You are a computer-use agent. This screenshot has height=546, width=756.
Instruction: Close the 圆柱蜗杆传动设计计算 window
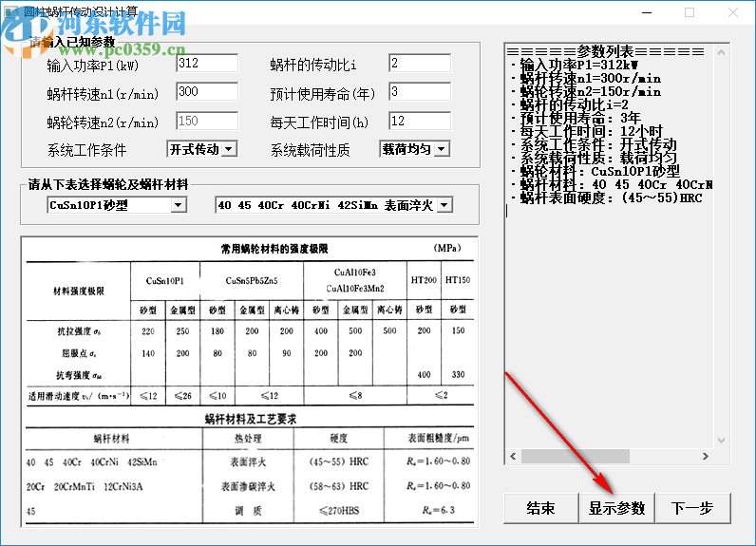(x=733, y=12)
